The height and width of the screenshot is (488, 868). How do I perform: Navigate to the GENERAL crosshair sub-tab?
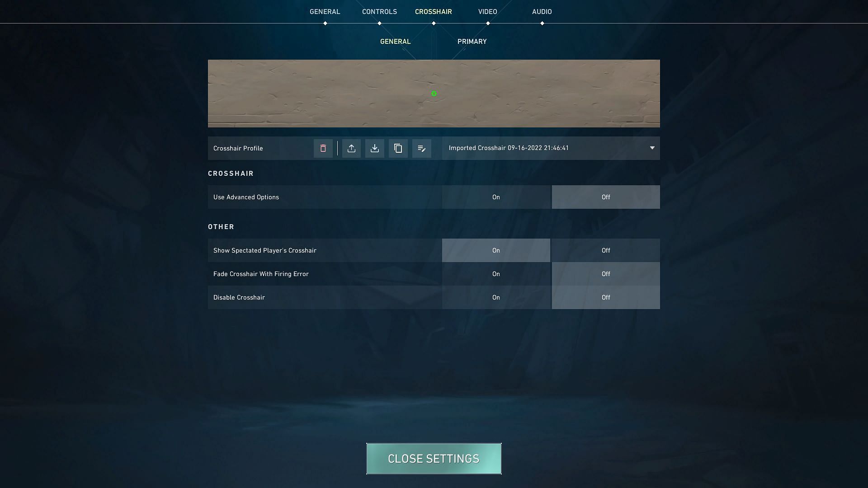(395, 41)
